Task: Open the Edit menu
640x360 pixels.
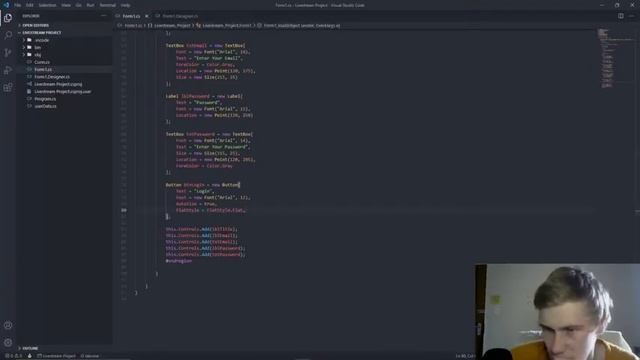Action: 30,5
